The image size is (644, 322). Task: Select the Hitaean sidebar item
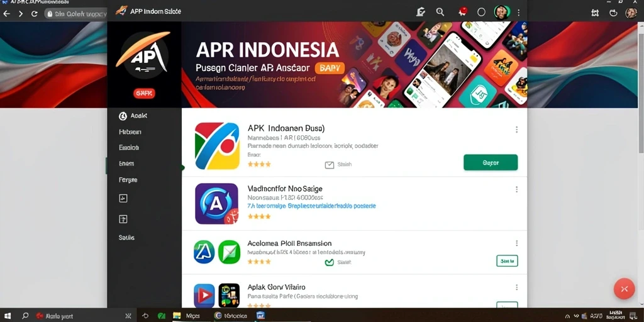(130, 132)
